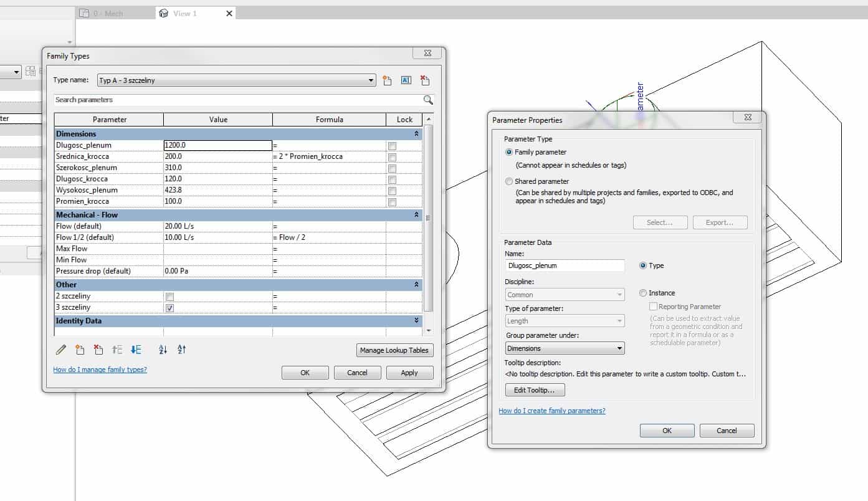Open the Type name dropdown
This screenshot has height=501, width=868.
pos(371,80)
